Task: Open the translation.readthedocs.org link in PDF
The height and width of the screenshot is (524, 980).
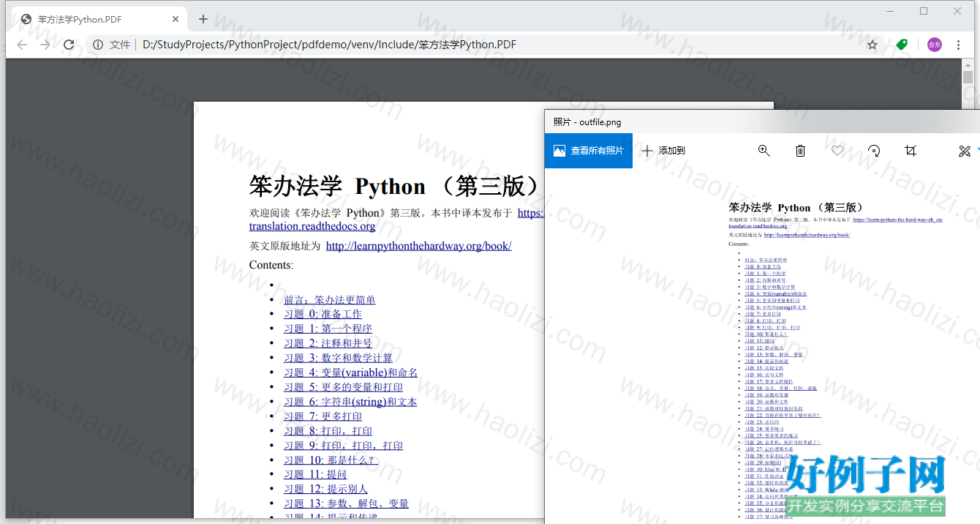Action: pos(312,227)
